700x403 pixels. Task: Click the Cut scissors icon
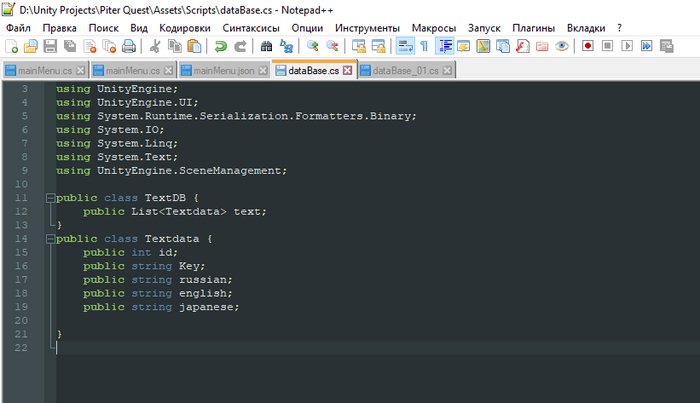(154, 46)
